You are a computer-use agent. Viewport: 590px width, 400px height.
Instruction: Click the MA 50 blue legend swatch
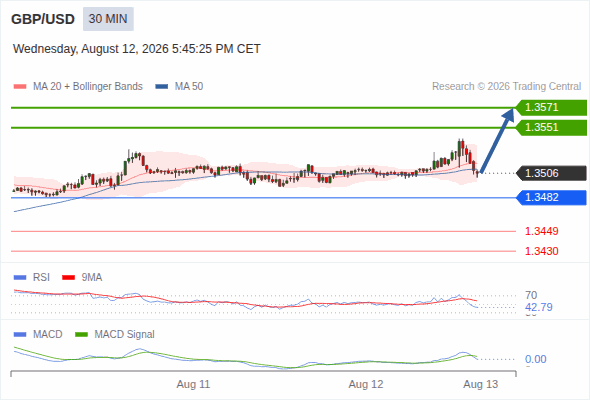(x=162, y=87)
